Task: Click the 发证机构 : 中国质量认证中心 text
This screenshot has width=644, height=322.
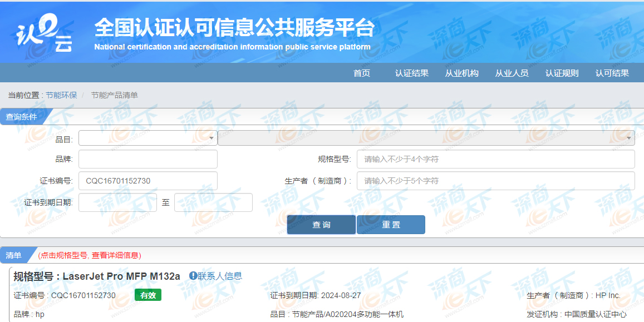Action: 577,314
